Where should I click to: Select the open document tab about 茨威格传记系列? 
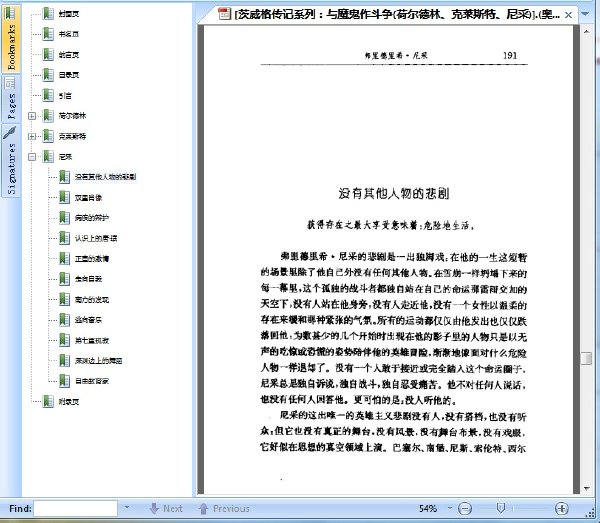388,15
